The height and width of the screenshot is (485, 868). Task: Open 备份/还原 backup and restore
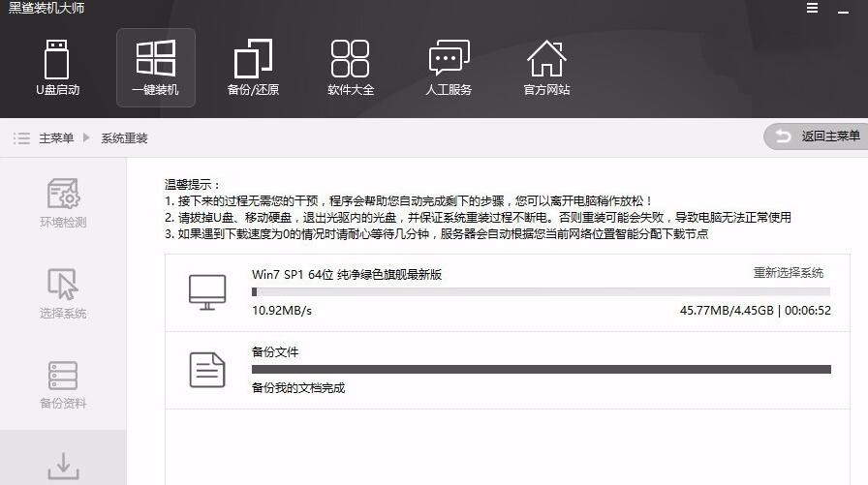253,68
